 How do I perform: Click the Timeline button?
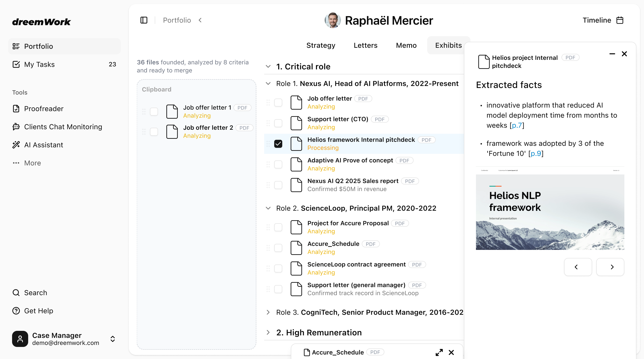603,20
